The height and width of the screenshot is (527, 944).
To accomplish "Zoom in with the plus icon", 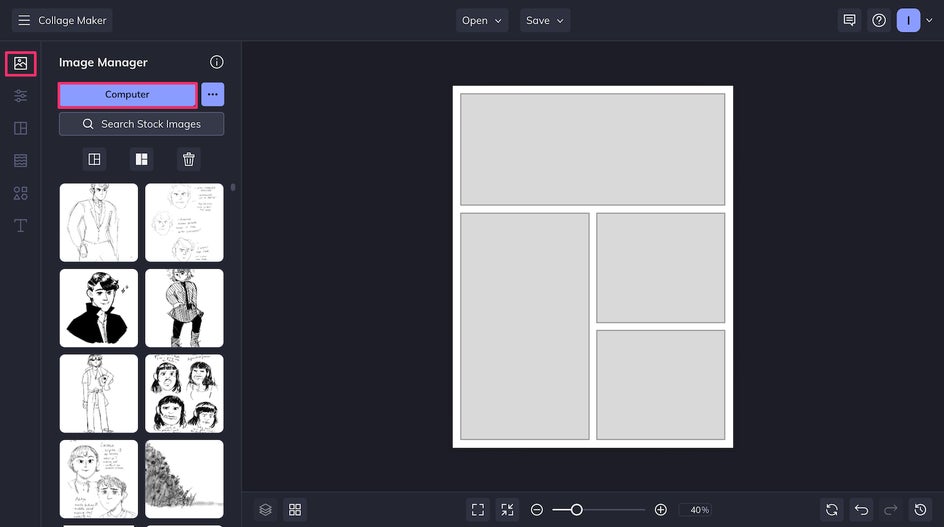I will (x=660, y=510).
